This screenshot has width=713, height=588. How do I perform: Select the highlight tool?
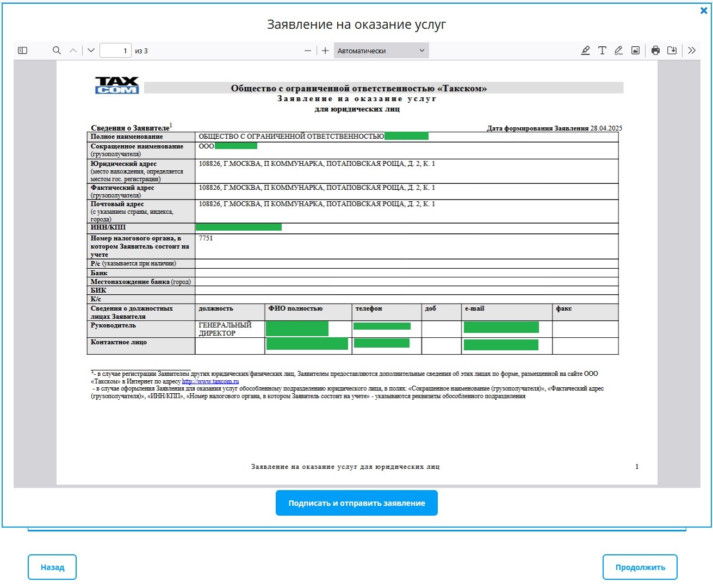(x=585, y=51)
